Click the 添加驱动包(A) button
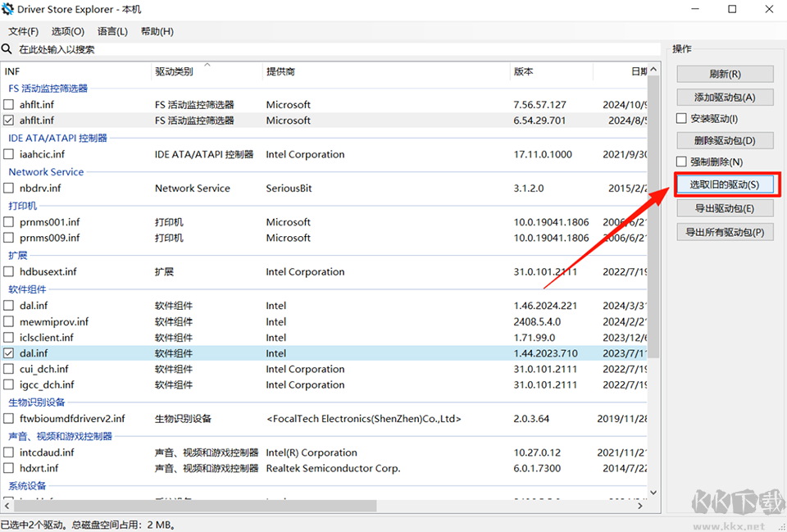787x532 pixels. coord(725,98)
